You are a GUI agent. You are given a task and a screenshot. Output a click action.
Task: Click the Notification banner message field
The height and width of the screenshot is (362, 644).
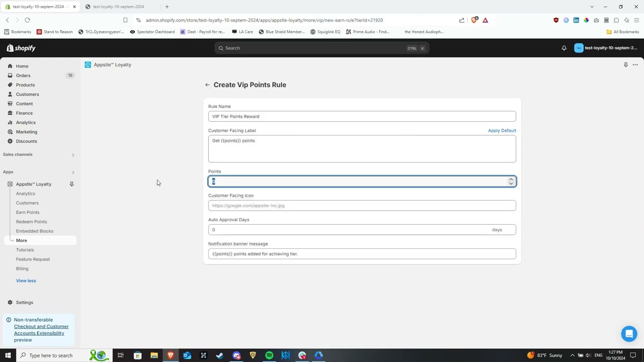(x=362, y=254)
